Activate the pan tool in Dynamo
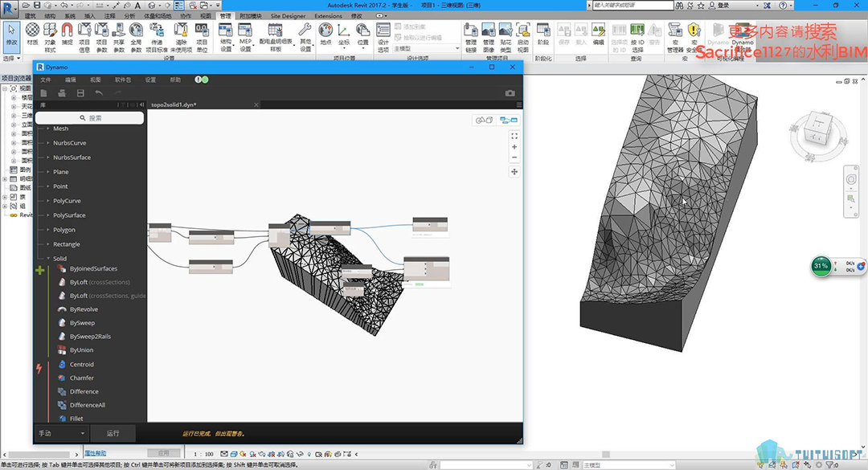Viewport: 868px width, 470px height. 514,171
